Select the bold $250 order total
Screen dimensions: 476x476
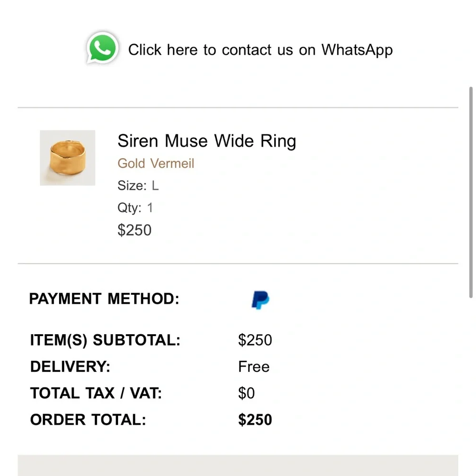[255, 420]
